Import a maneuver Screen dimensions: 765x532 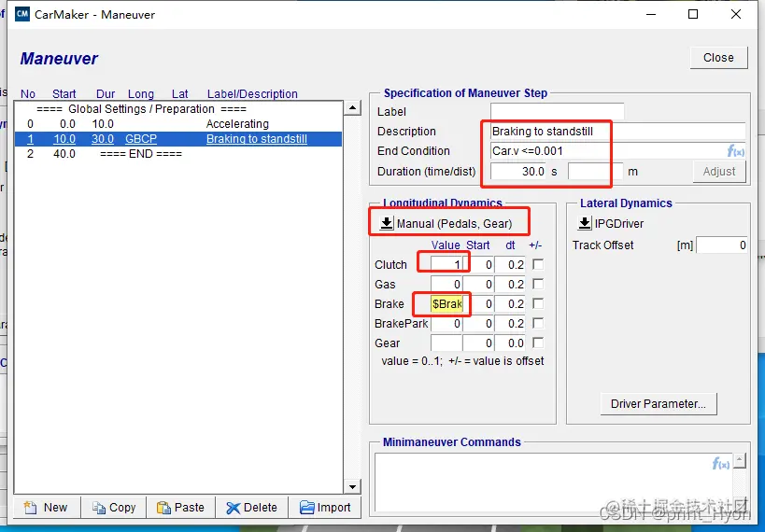click(x=325, y=508)
